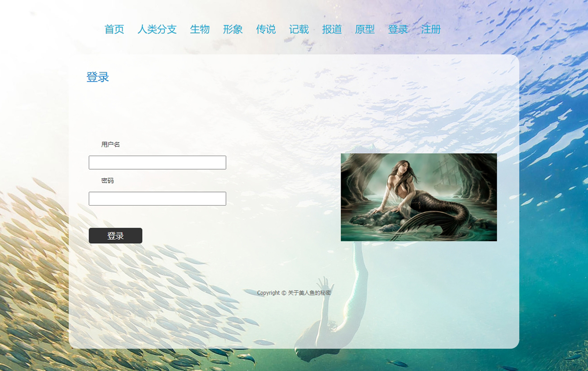588x371 pixels.
Task: Go to the 人类分支 page
Action: coord(157,29)
